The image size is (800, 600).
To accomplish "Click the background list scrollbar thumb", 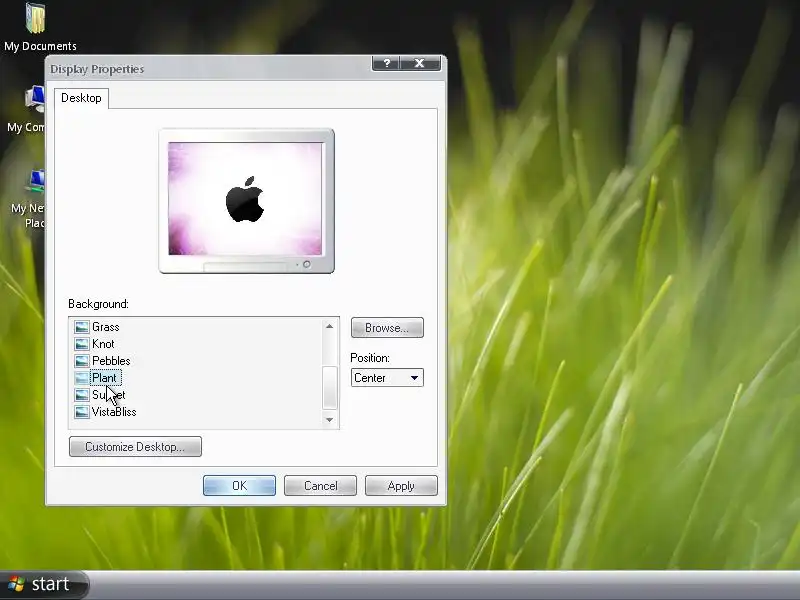I will tap(330, 387).
